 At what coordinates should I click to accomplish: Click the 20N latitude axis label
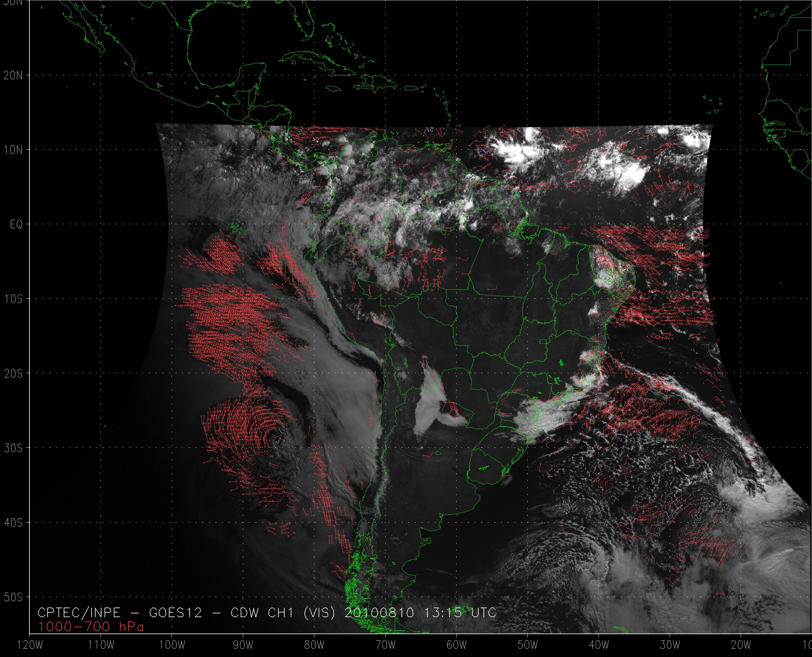pos(13,75)
